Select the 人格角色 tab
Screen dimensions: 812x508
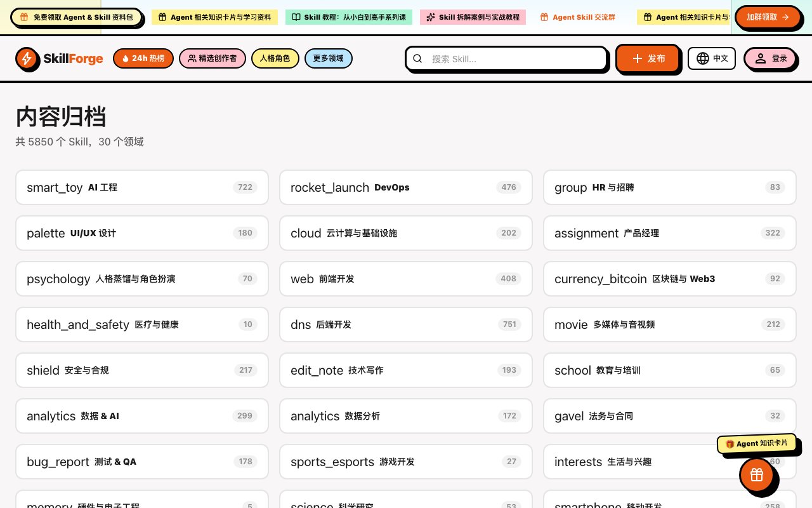click(275, 58)
